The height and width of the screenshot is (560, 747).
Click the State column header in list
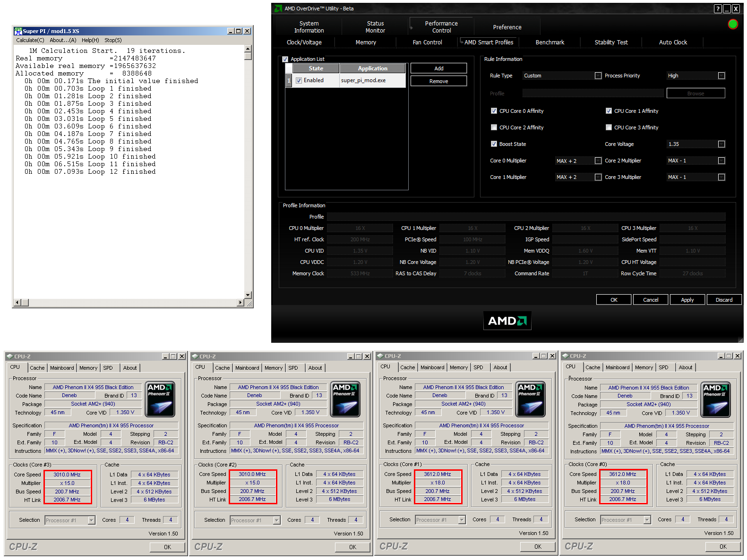point(316,68)
